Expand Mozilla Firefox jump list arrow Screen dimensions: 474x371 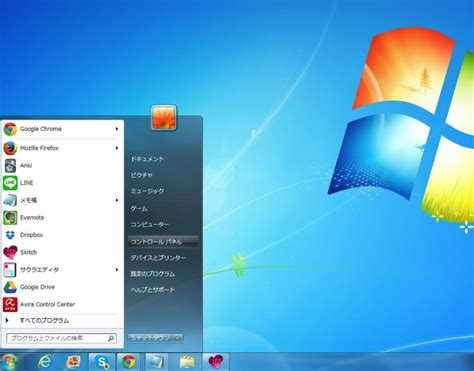click(117, 148)
